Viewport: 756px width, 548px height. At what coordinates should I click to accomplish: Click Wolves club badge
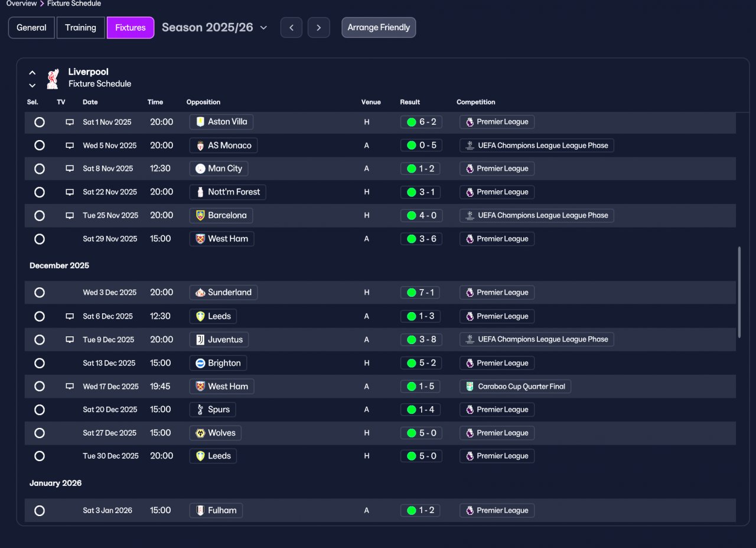[200, 433]
